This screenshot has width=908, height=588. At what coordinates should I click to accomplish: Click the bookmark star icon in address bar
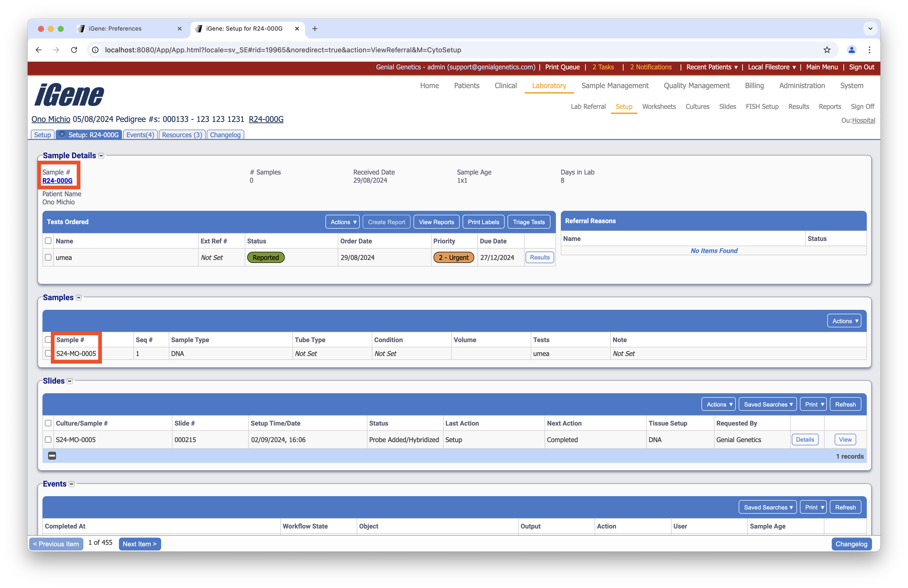pyautogui.click(x=827, y=50)
